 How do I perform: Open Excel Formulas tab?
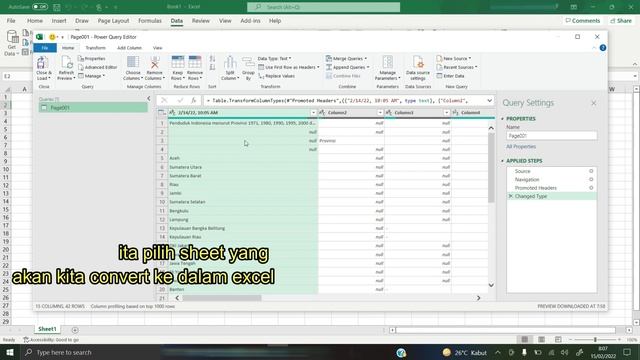(150, 21)
